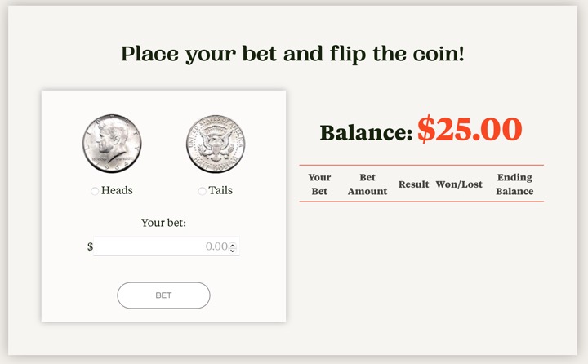The width and height of the screenshot is (588, 364).
Task: Click the Result column header
Action: (x=414, y=184)
